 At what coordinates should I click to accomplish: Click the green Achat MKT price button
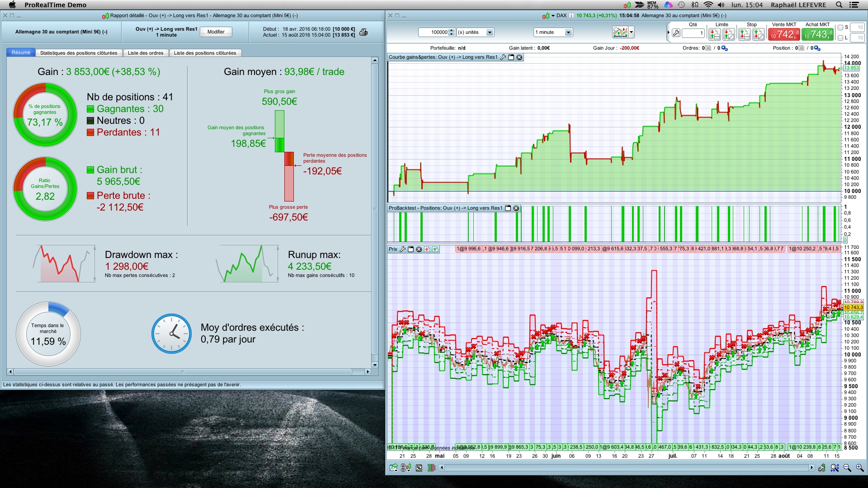[x=818, y=34]
